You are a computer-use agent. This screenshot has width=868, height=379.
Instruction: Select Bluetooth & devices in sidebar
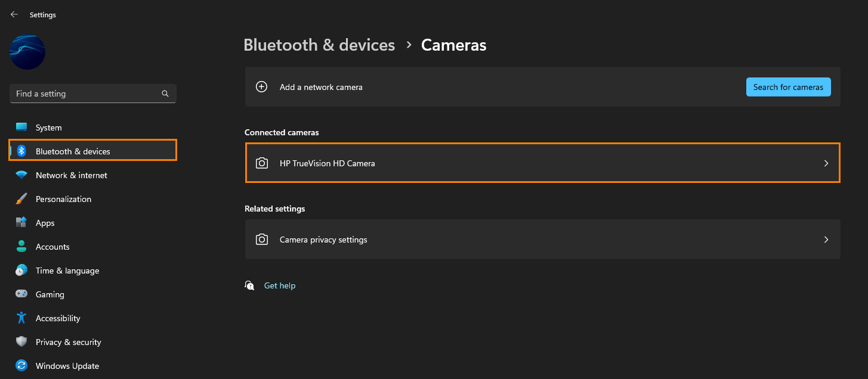(x=93, y=151)
